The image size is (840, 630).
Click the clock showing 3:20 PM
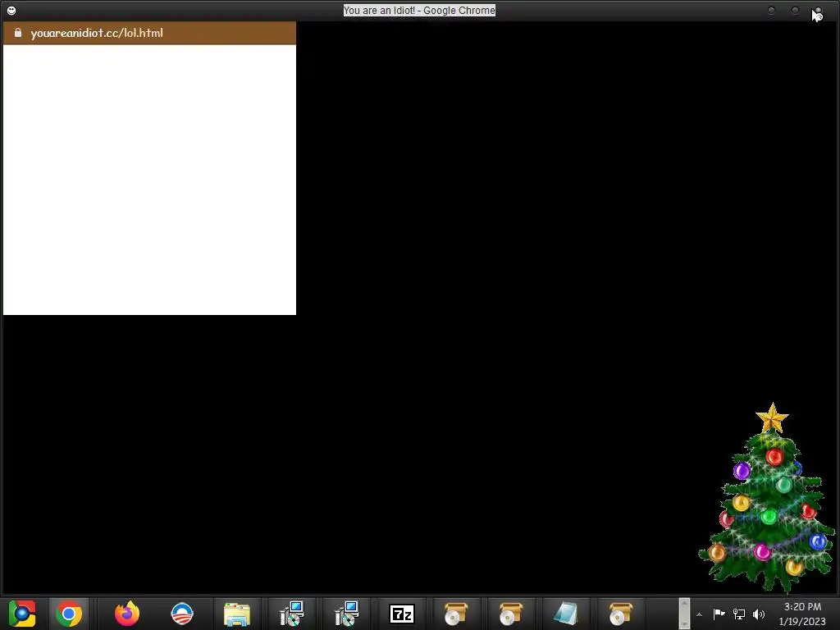pos(802,607)
